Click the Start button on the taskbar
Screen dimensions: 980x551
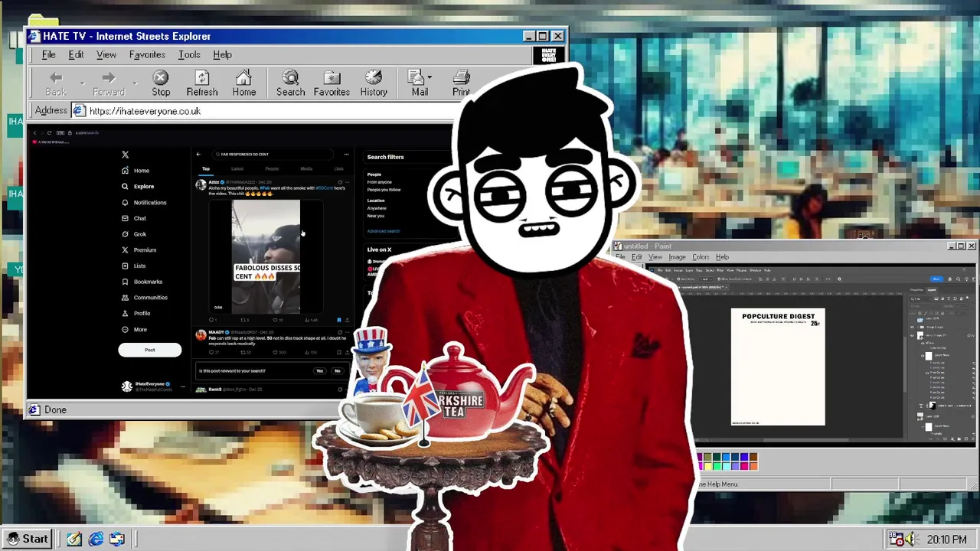click(x=26, y=539)
